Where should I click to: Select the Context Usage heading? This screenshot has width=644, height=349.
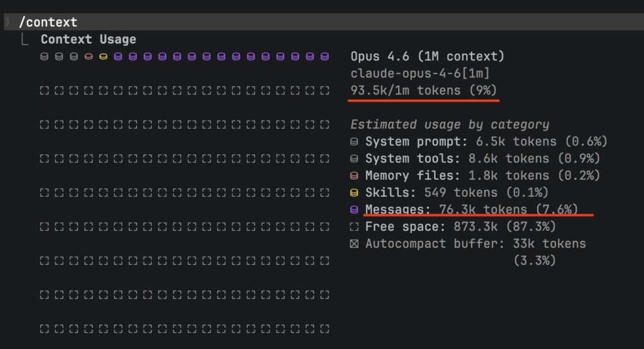click(x=89, y=40)
